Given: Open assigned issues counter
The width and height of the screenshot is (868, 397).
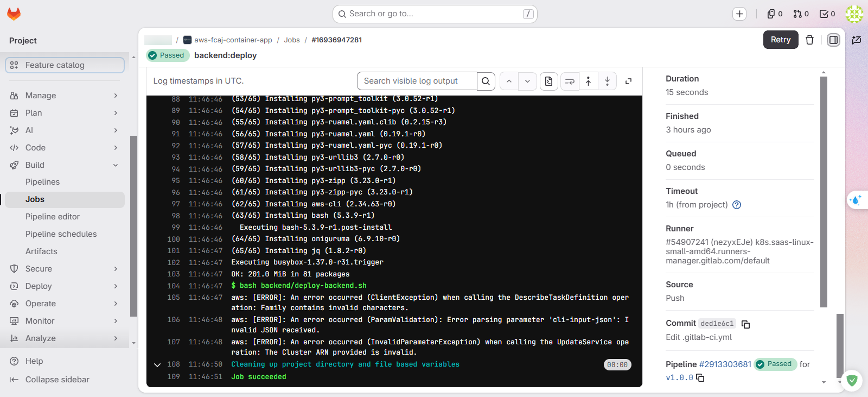Looking at the screenshot, I should pos(775,14).
